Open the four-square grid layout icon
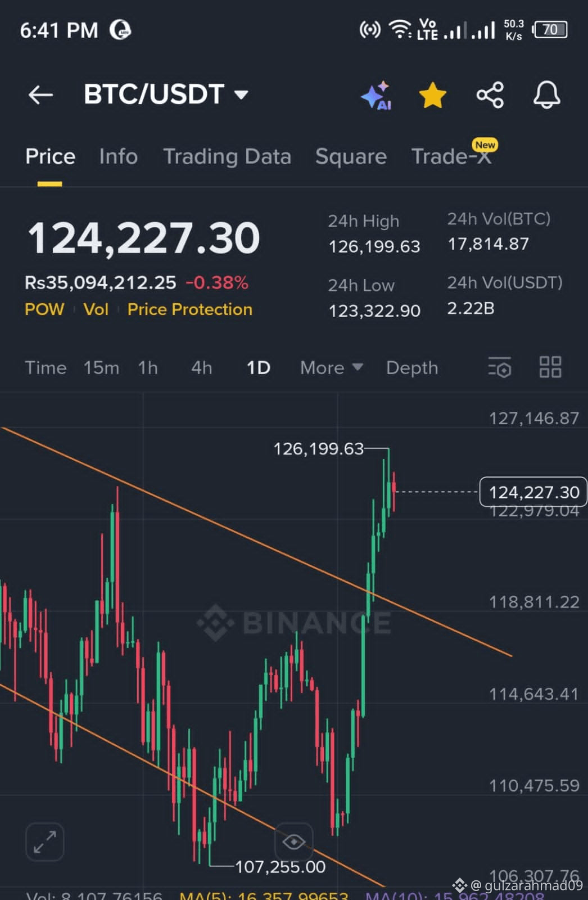 550,367
